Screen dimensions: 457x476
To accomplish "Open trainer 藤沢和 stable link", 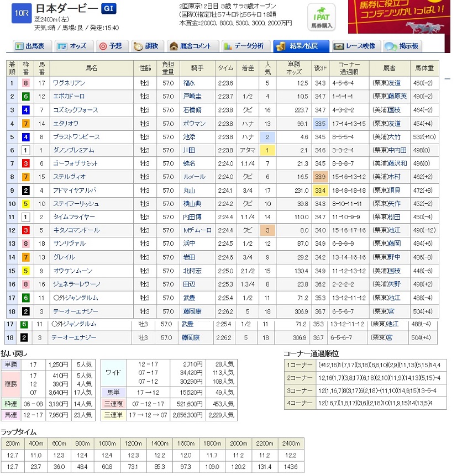I will coord(398,163).
